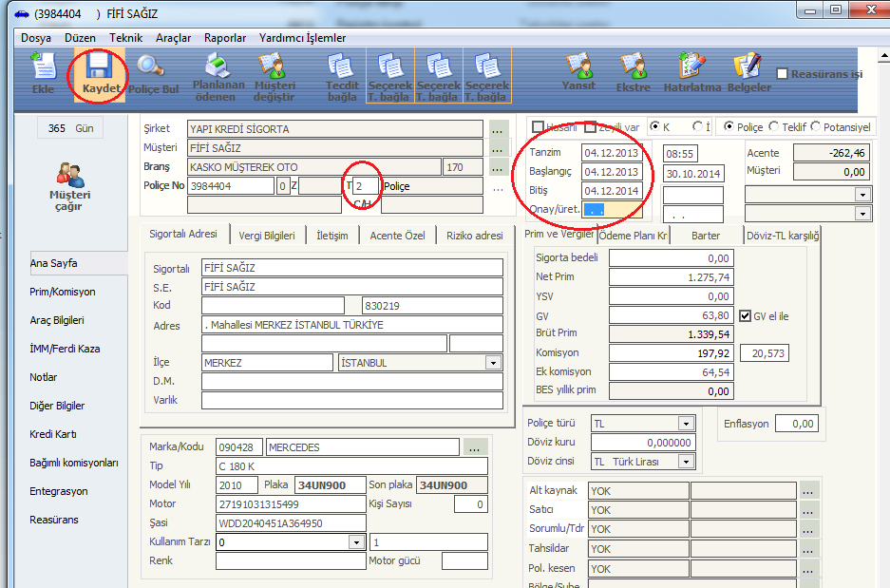Expand the Kullanım Tarzı dropdown
Screen dimensions: 890x588
point(356,541)
